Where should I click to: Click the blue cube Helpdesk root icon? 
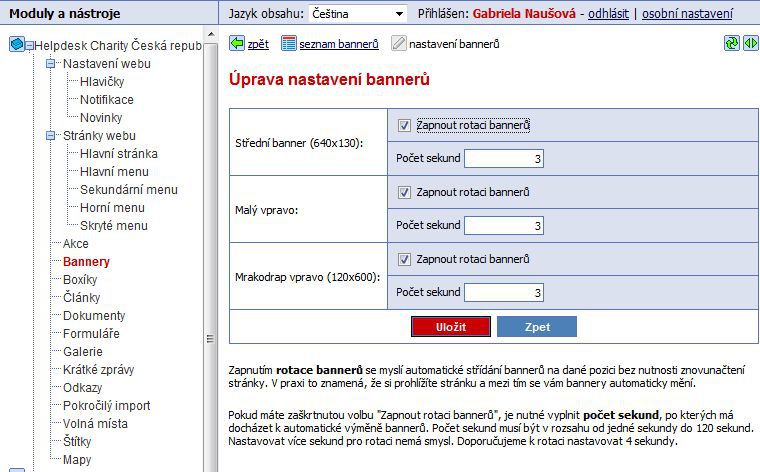click(x=16, y=45)
